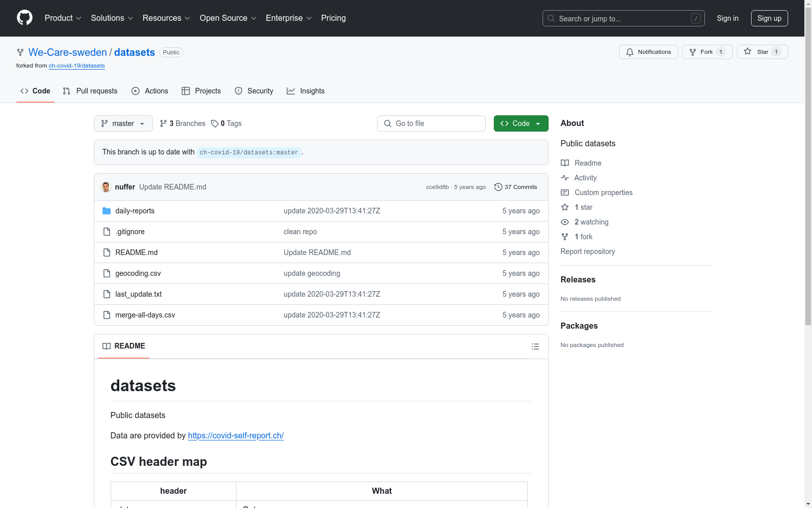
Task: Open the 'clean repo' commit message
Action: pos(300,232)
